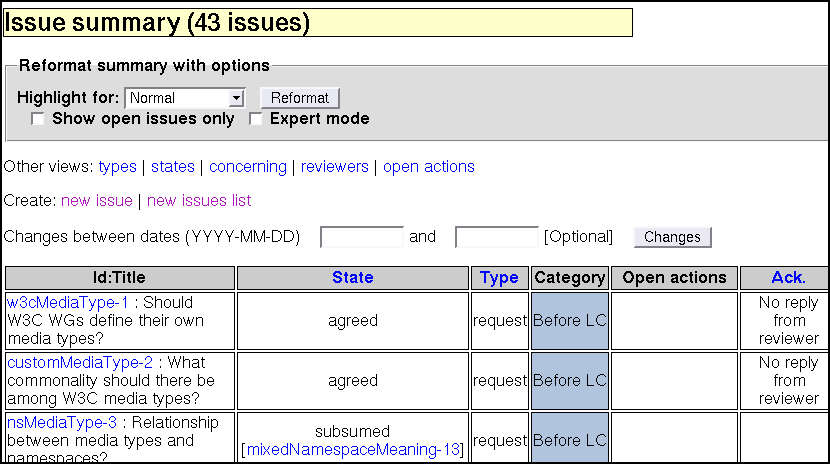Screen dimensions: 830x464
Task: Click the Reformat button
Action: click(x=300, y=98)
